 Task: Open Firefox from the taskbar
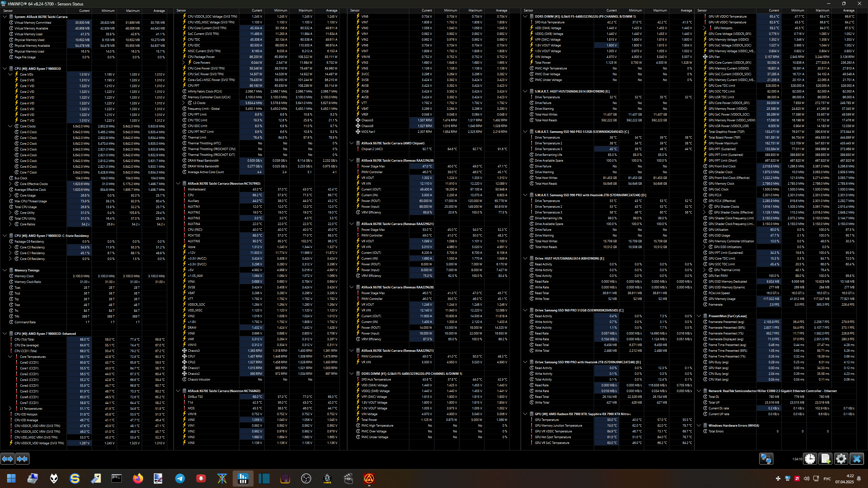point(138,479)
